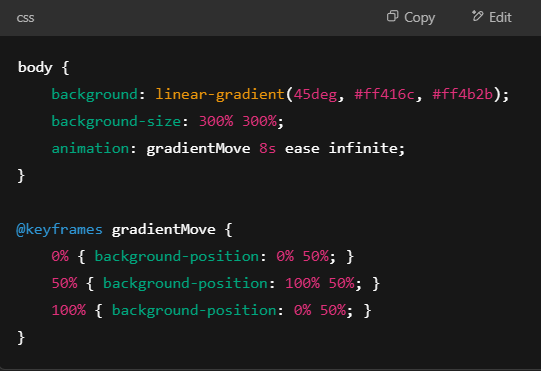Click the '50%' keyframe selector

65,283
